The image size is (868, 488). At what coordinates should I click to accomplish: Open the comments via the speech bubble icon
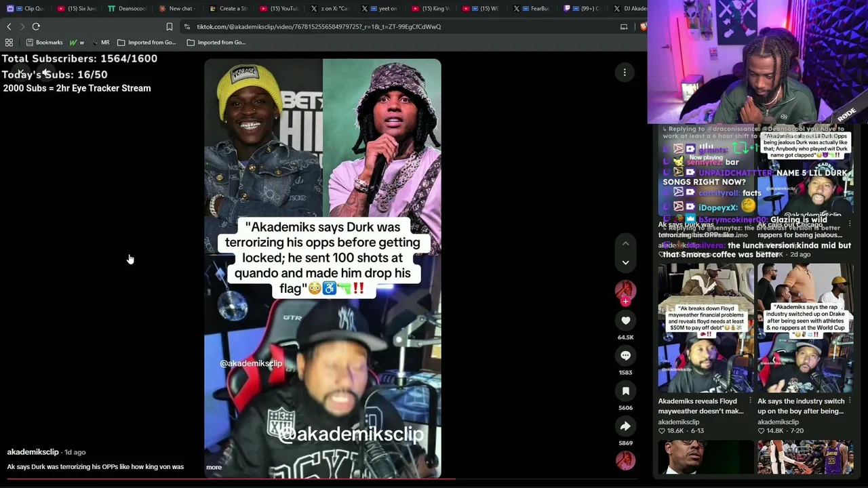tap(625, 356)
